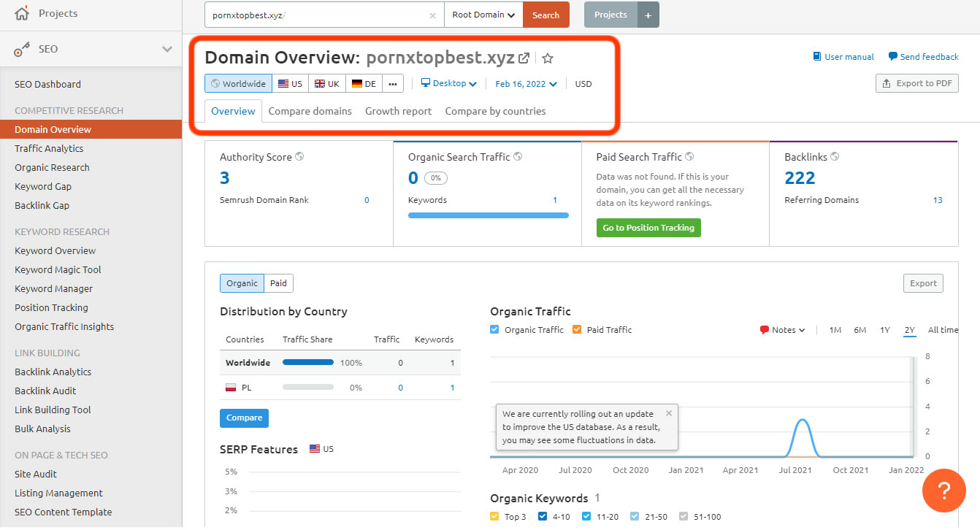Click Go to Position Tracking button
This screenshot has height=530, width=980.
coord(648,228)
